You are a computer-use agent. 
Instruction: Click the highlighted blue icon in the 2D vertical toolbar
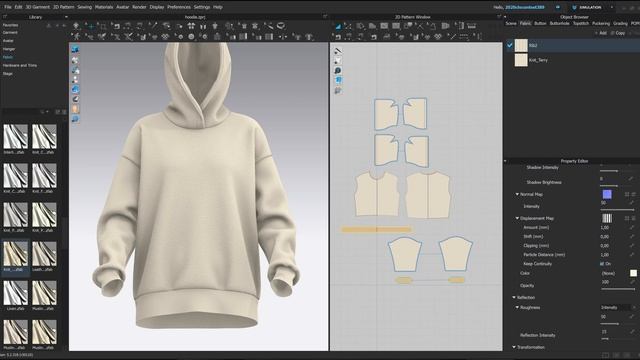[338, 80]
